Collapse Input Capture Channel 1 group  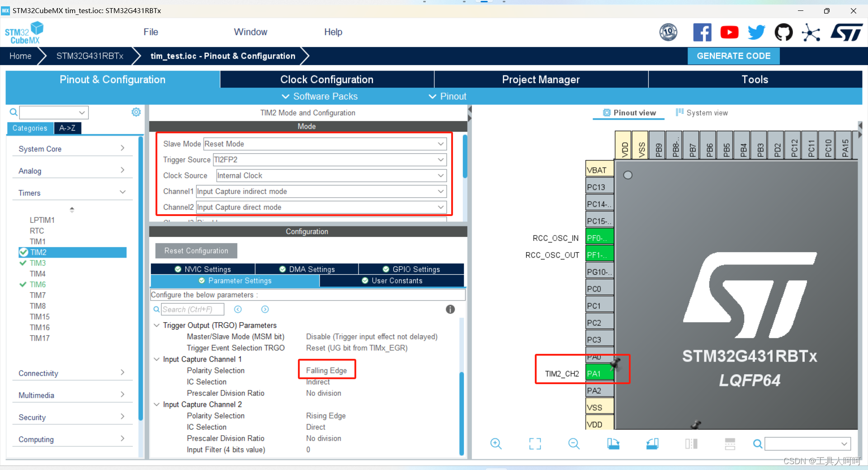[156, 359]
